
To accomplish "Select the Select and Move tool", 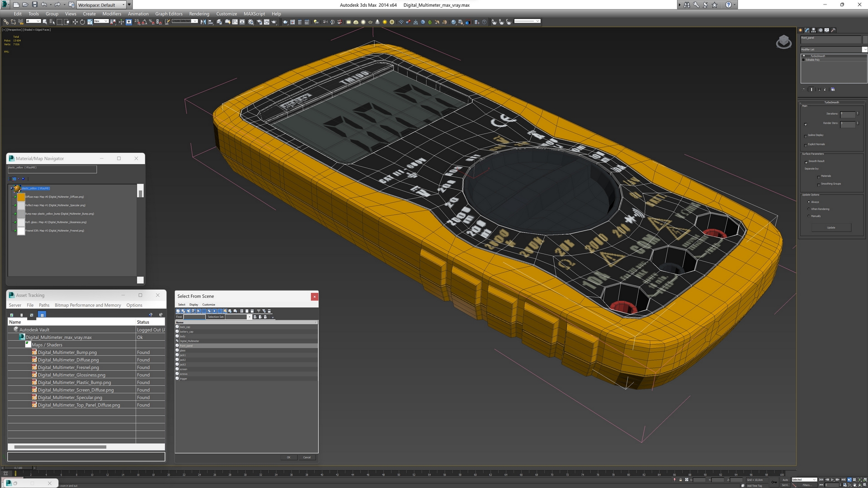I will point(75,22).
